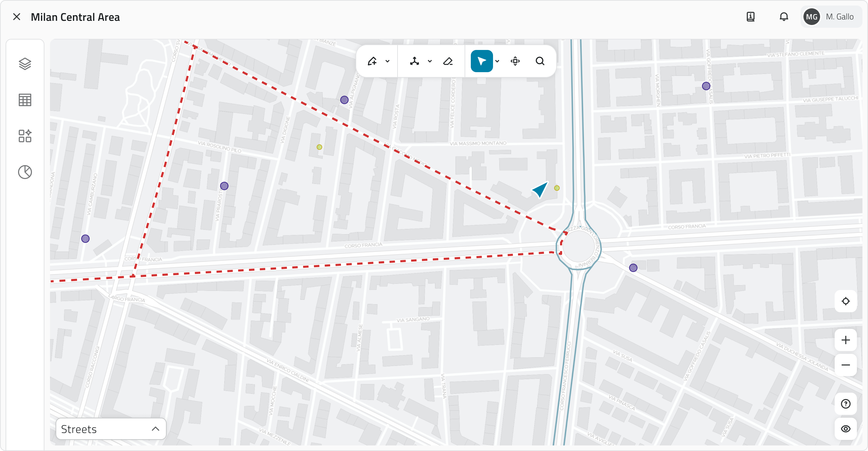Image resolution: width=868 pixels, height=451 pixels.
Task: Open the attribute table panel
Action: click(25, 100)
